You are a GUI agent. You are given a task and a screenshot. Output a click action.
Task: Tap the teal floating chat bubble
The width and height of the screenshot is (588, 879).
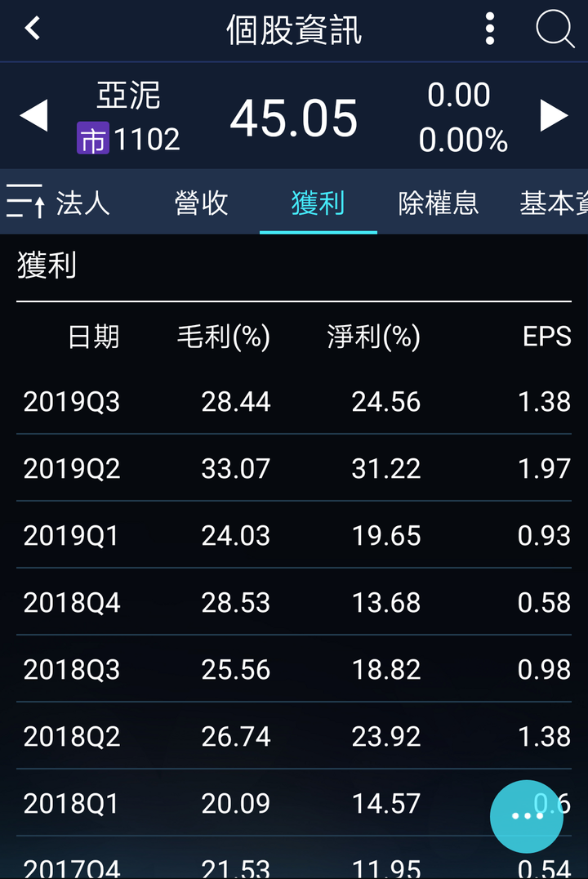point(526,816)
